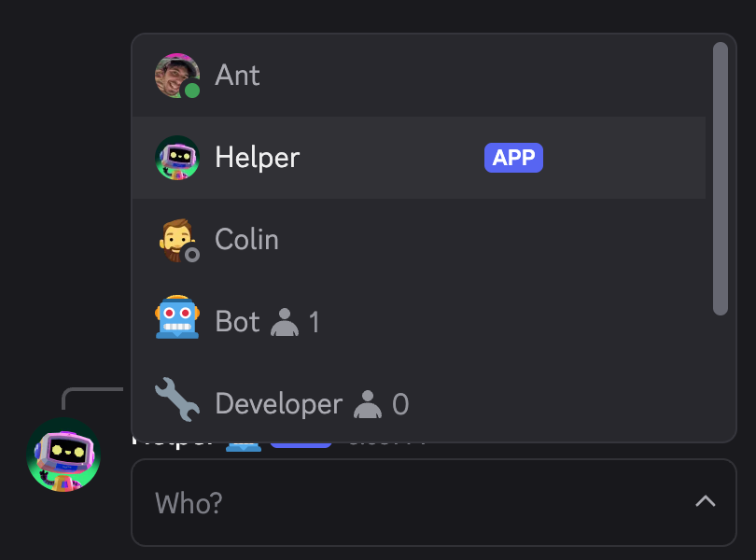Click Ant's profile avatar in the list
Viewport: 756px width, 560px height.
pyautogui.click(x=176, y=76)
